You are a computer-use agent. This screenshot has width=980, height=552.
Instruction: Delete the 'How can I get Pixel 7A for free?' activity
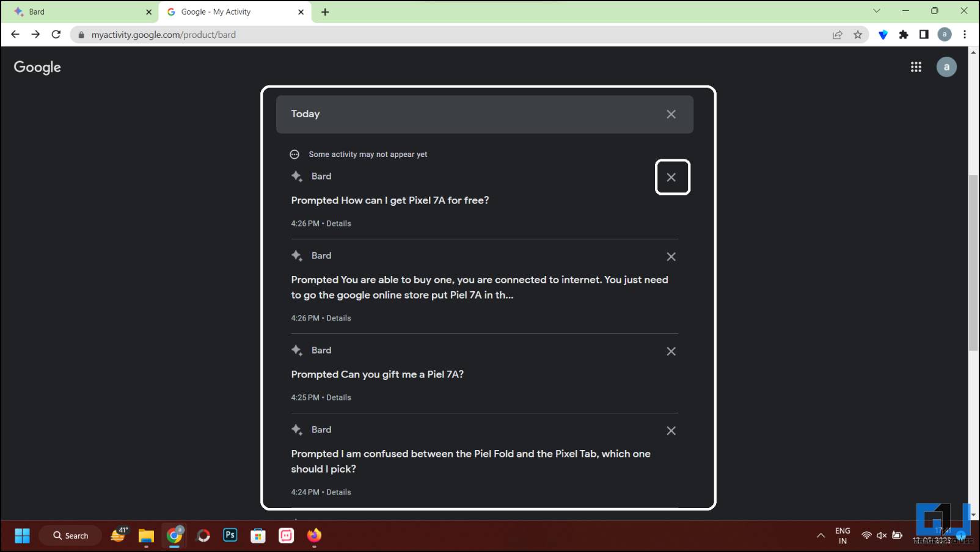(x=671, y=177)
